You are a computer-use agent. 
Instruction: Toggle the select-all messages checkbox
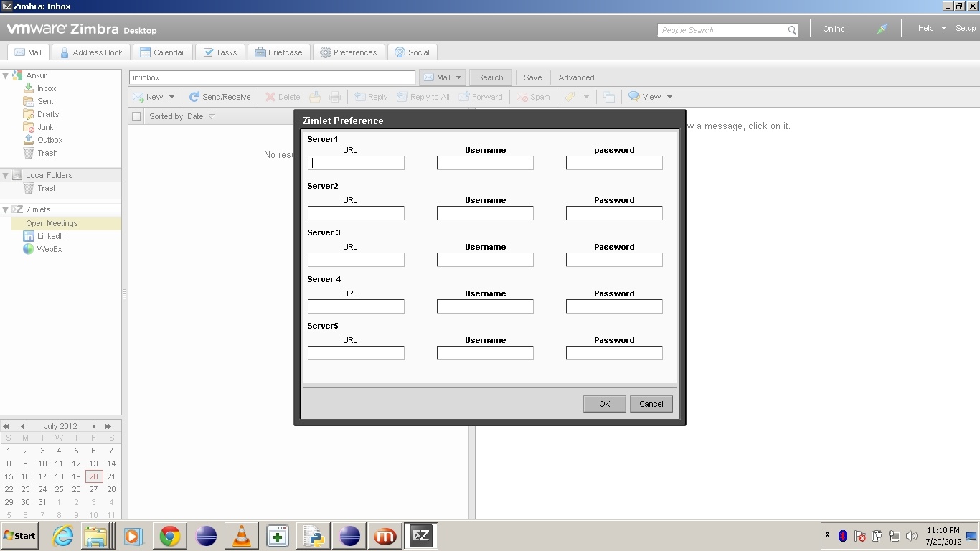tap(136, 116)
